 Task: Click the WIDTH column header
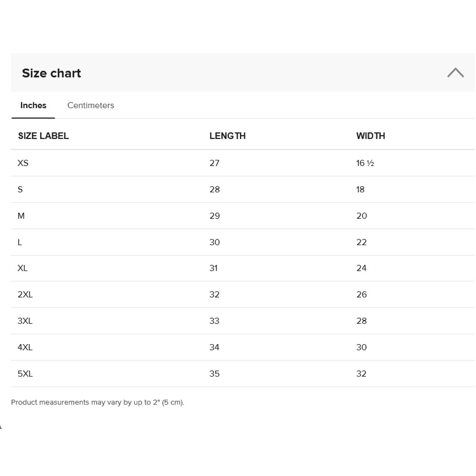(370, 136)
